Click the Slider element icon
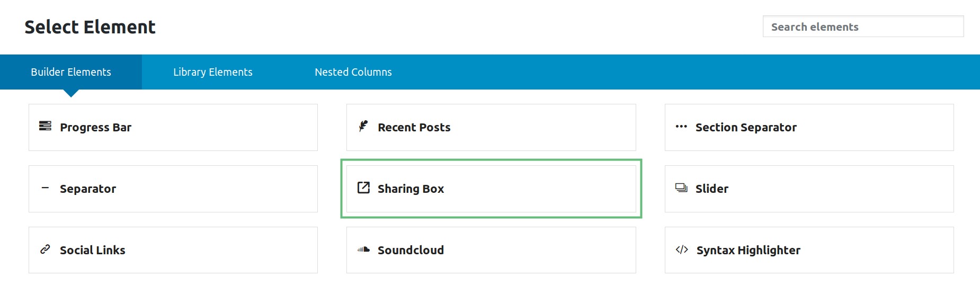 coord(681,188)
